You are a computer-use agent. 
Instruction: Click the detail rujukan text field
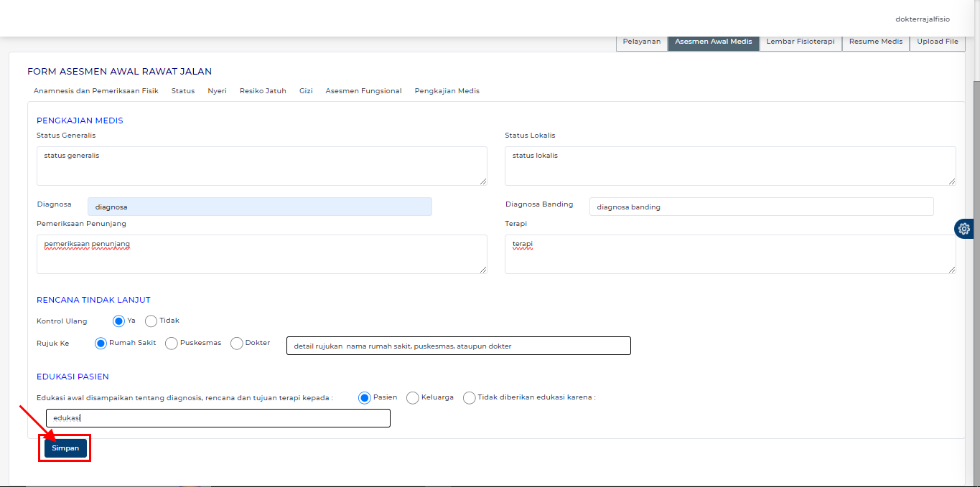pyautogui.click(x=458, y=346)
